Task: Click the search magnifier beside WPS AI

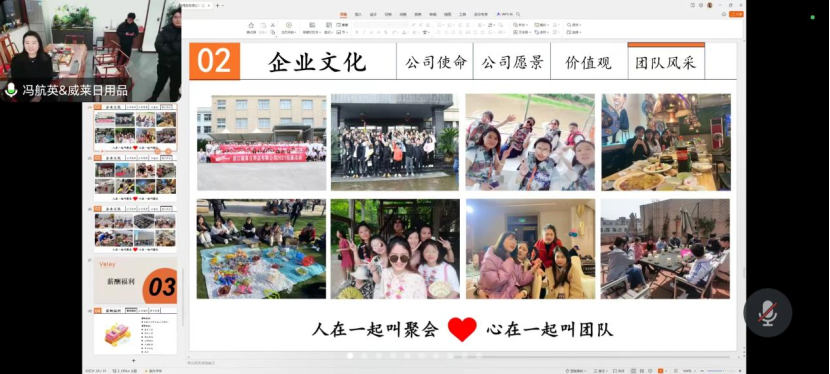Action: [x=518, y=14]
